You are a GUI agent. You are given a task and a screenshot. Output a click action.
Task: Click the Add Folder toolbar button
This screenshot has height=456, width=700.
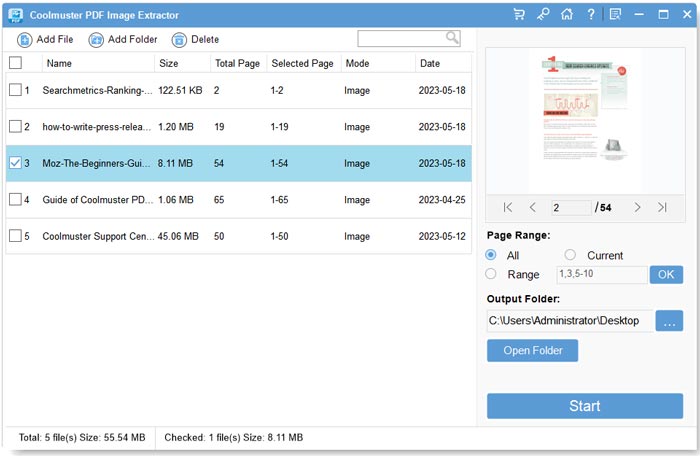click(x=123, y=39)
